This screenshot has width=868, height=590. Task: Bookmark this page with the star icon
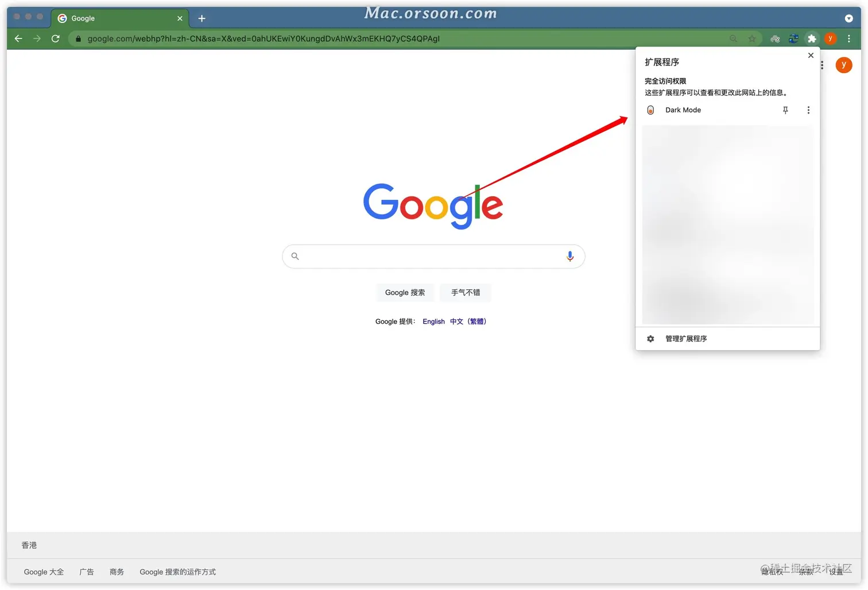752,38
